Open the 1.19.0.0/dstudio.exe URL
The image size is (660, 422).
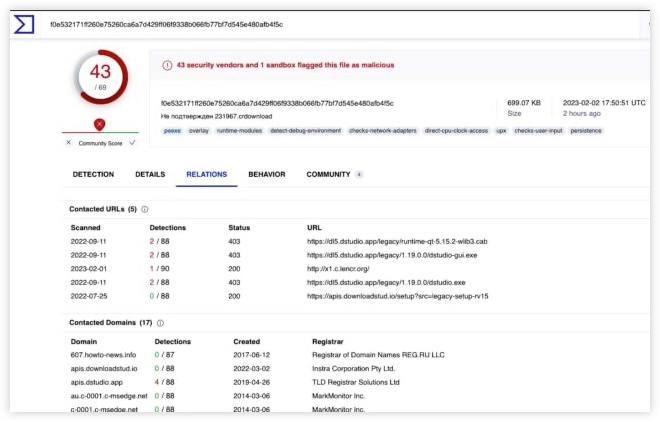(x=386, y=282)
